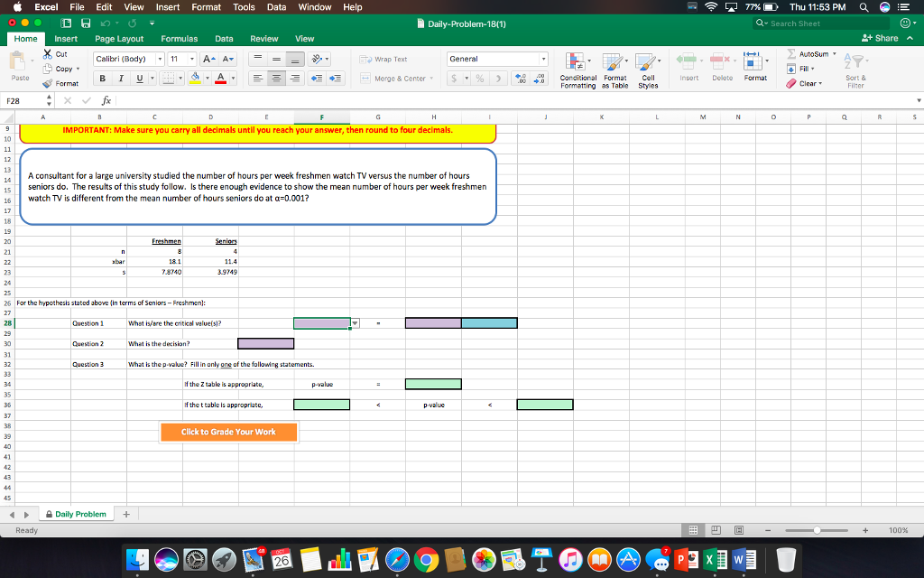The height and width of the screenshot is (578, 924).
Task: Click the Grade Your Work button
Action: pos(228,432)
